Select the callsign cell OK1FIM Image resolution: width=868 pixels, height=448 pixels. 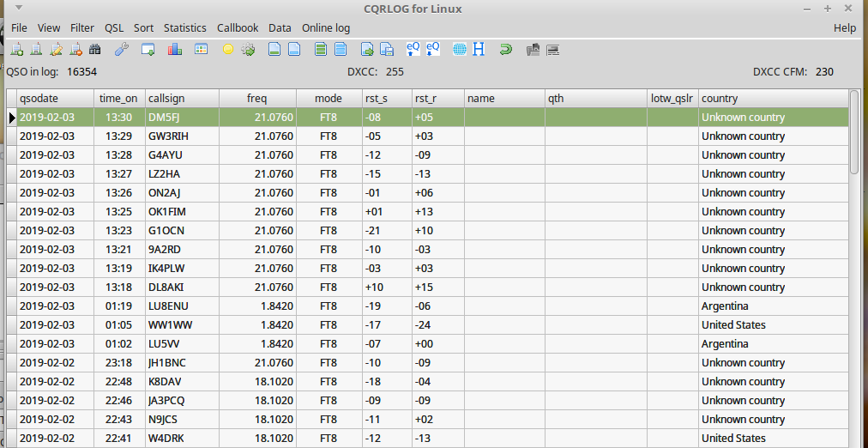click(182, 211)
